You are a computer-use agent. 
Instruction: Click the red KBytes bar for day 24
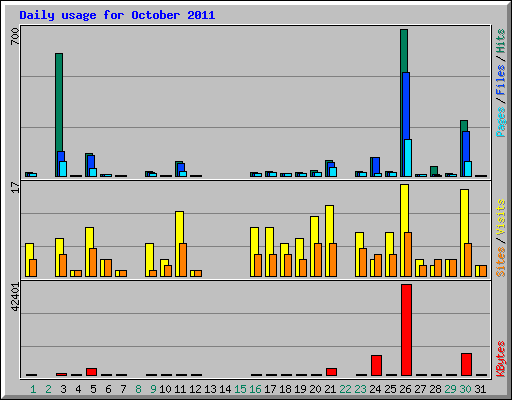pyautogui.click(x=376, y=365)
